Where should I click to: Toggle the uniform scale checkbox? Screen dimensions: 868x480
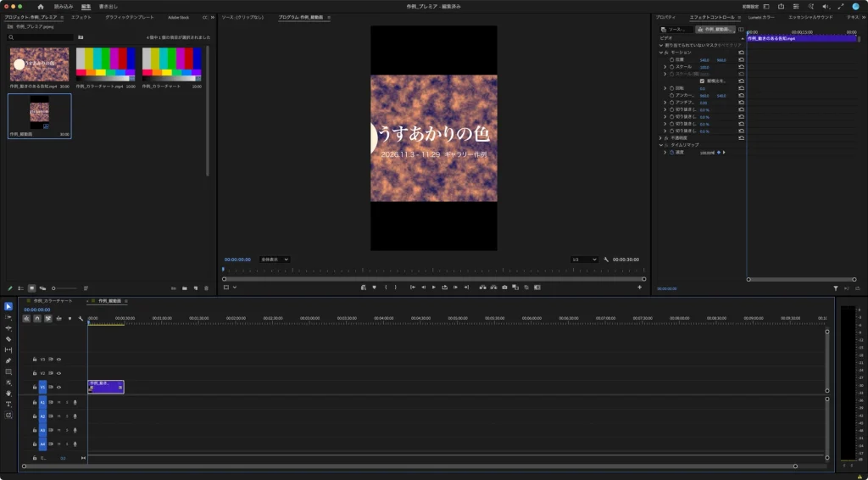[702, 81]
